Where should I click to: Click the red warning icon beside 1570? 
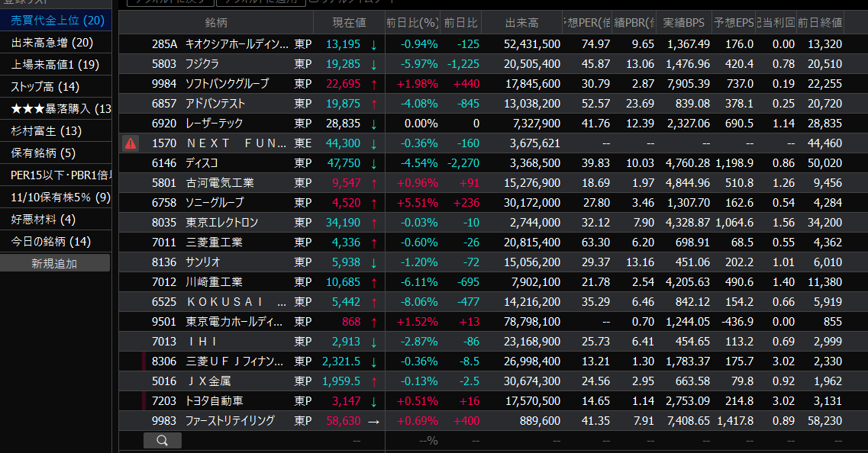click(131, 143)
